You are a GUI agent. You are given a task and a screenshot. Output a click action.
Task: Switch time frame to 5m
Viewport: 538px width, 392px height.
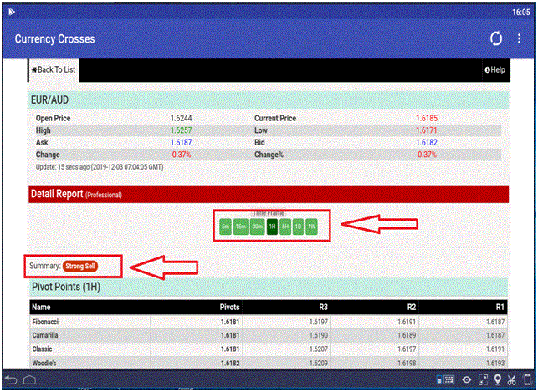tap(225, 227)
